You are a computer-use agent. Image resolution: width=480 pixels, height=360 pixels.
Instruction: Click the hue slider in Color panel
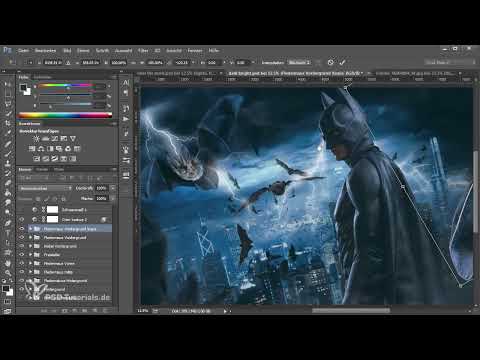tap(65, 86)
